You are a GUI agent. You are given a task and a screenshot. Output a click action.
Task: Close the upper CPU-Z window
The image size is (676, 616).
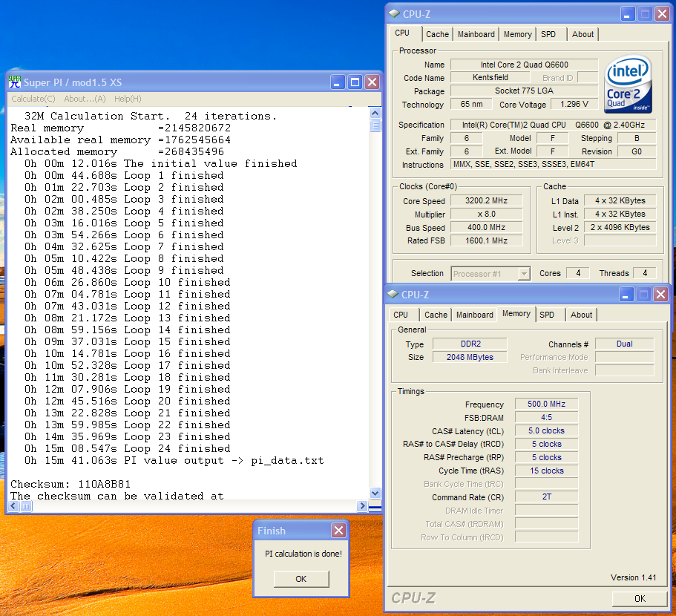point(662,14)
